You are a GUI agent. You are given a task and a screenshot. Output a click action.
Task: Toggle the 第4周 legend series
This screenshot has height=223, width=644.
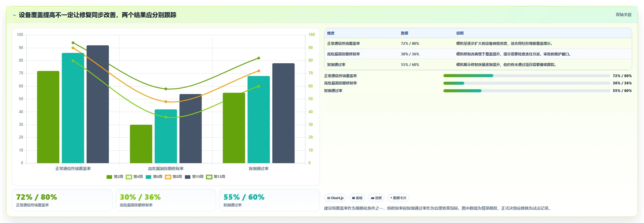pyautogui.click(x=134, y=177)
